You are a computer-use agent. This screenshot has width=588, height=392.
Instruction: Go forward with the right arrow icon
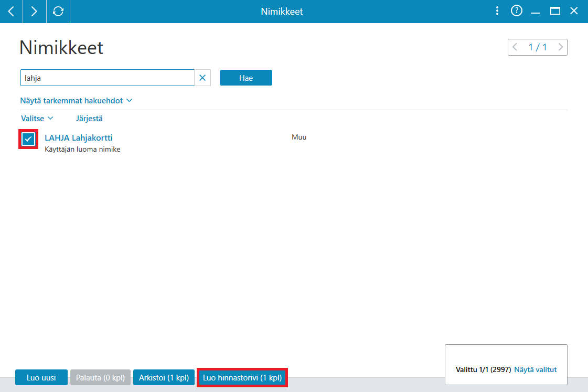tap(35, 11)
